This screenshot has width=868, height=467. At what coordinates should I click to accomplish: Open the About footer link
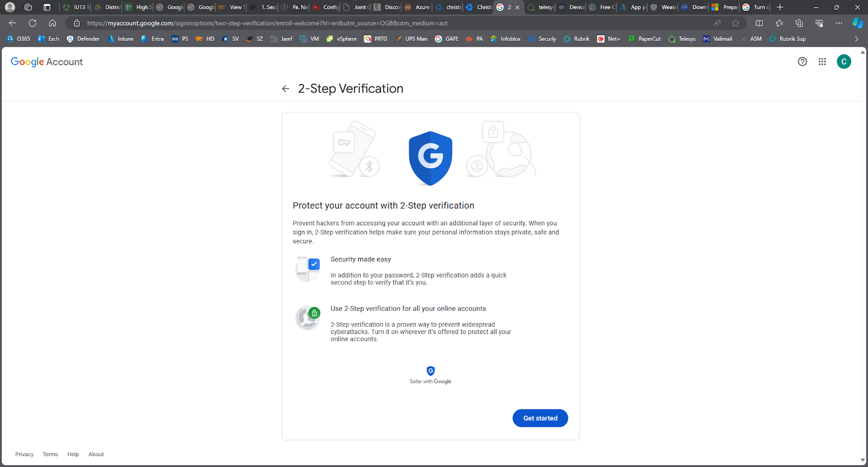pyautogui.click(x=96, y=455)
